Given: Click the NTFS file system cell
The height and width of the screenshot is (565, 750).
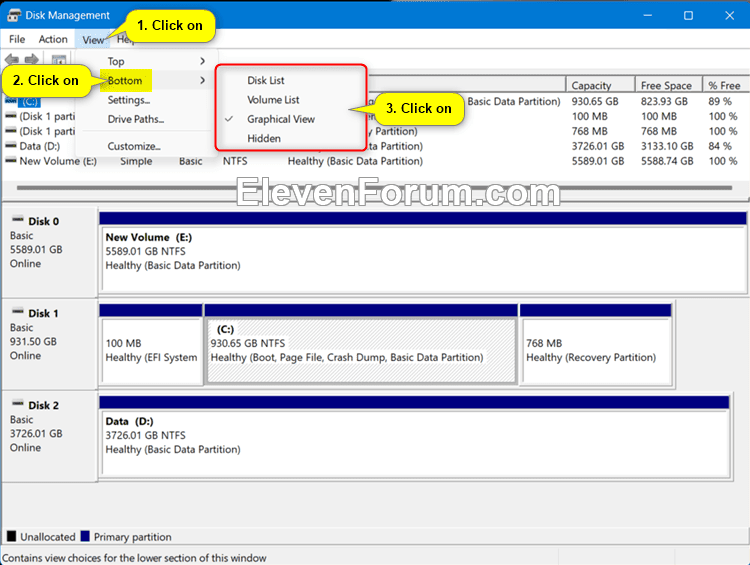Looking at the screenshot, I should (235, 161).
